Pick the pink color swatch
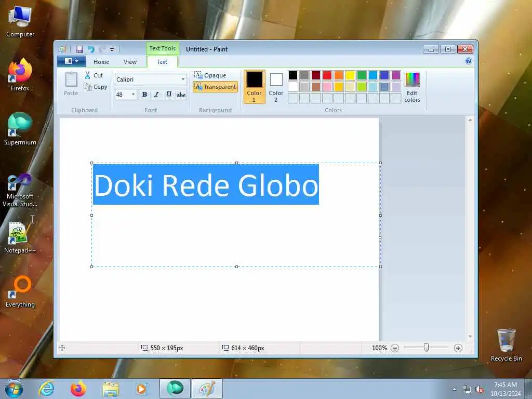 [x=327, y=87]
